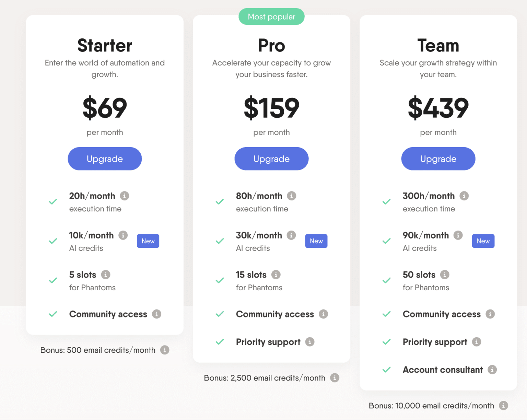Image resolution: width=527 pixels, height=420 pixels.
Task: Click the green checkmark beside Priority support in Team
Action: pyautogui.click(x=386, y=342)
